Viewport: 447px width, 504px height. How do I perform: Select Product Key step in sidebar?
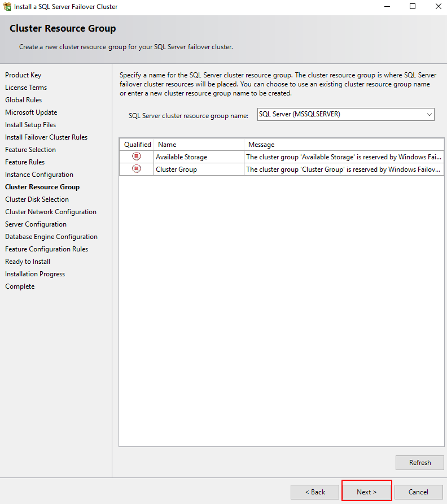(23, 75)
